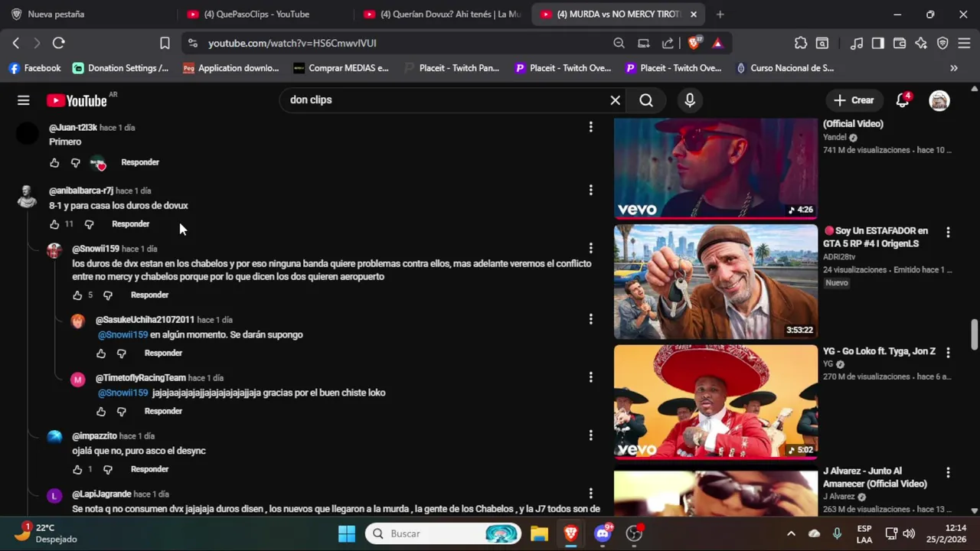
Task: Close the "MURDA vs NO MERCY" tab
Action: 694,15
